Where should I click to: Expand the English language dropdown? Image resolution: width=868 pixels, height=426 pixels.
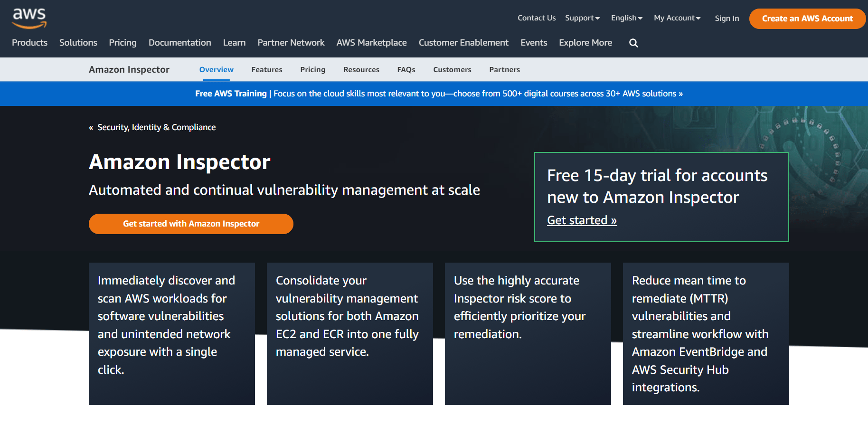(627, 18)
